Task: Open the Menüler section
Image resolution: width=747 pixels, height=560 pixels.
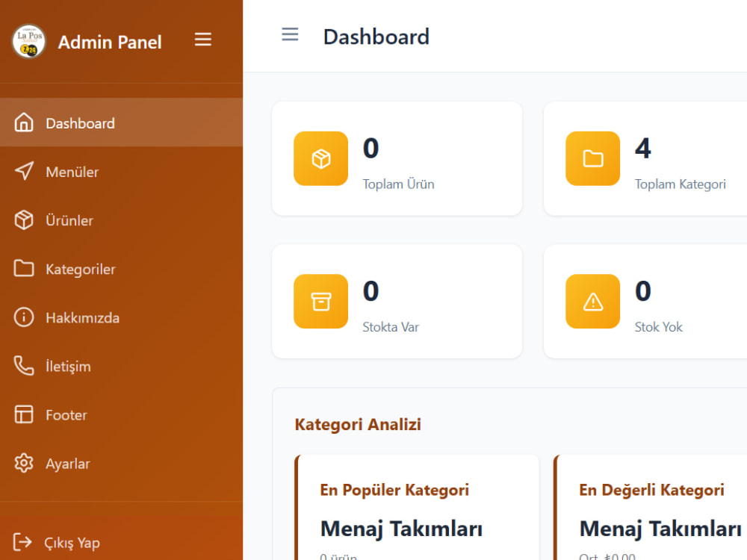Action: [x=121, y=172]
